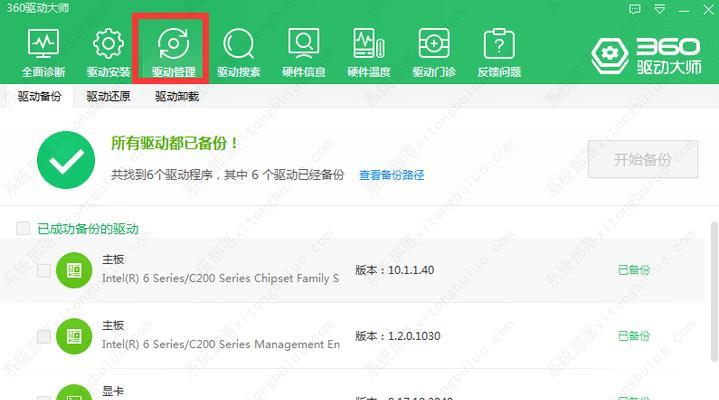The height and width of the screenshot is (400, 719).
Task: Open 硬件信息 hardware info
Action: click(304, 53)
